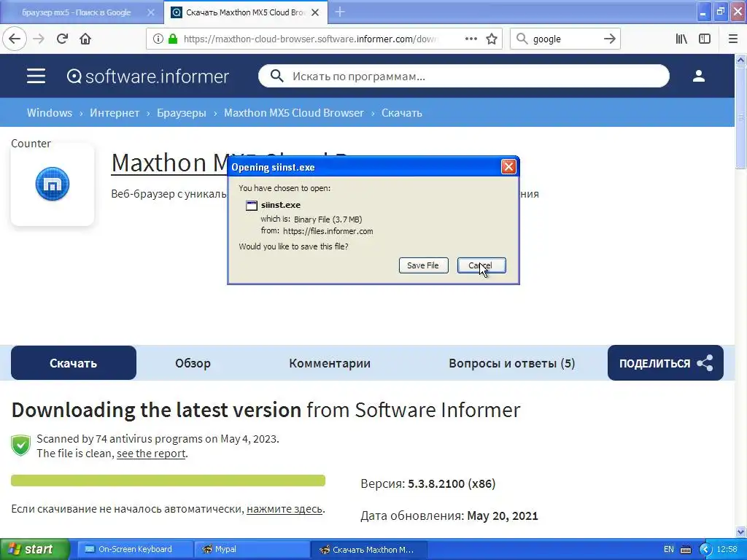Switch to Mypal taskbar item
Image resolution: width=747 pixels, height=560 pixels.
pos(252,550)
